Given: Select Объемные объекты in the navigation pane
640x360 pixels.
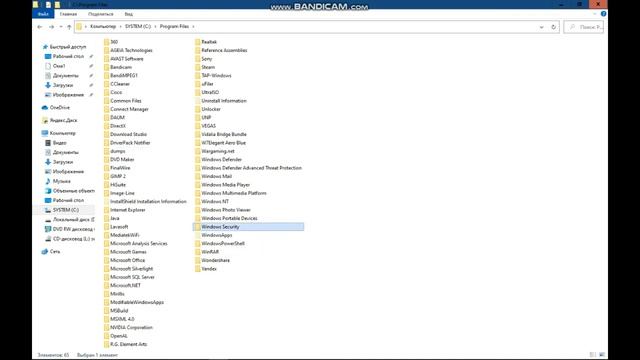Looking at the screenshot, I should click(73, 191).
